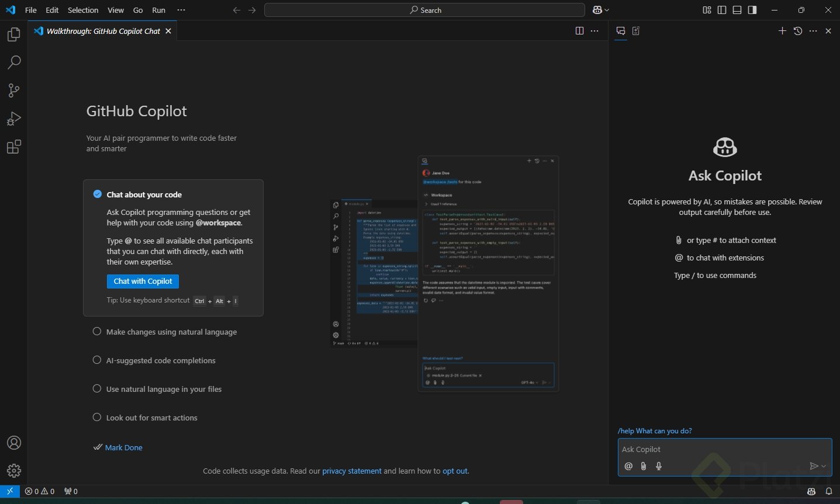Open the Explorer view in activity bar
The image size is (840, 504).
point(14,34)
